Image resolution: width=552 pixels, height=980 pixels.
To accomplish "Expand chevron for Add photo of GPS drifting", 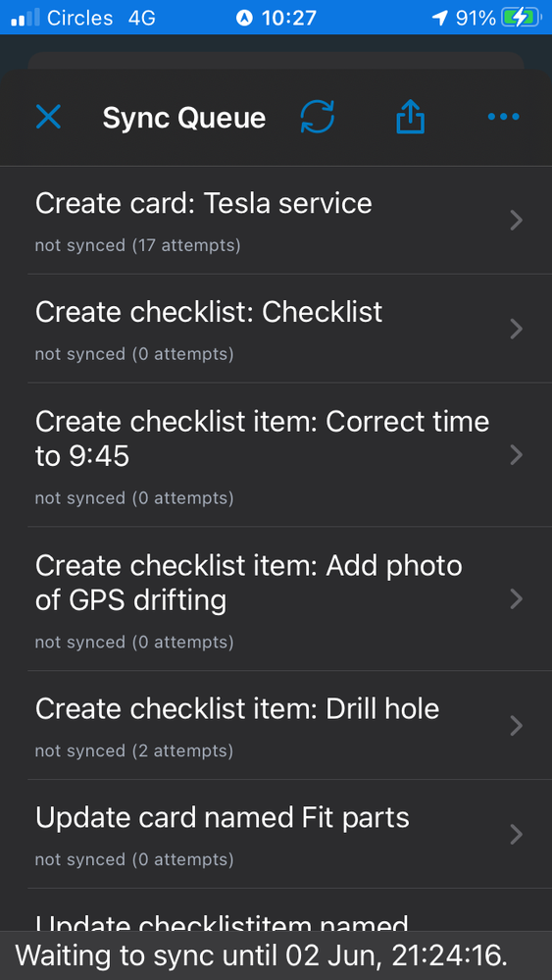I will (516, 598).
